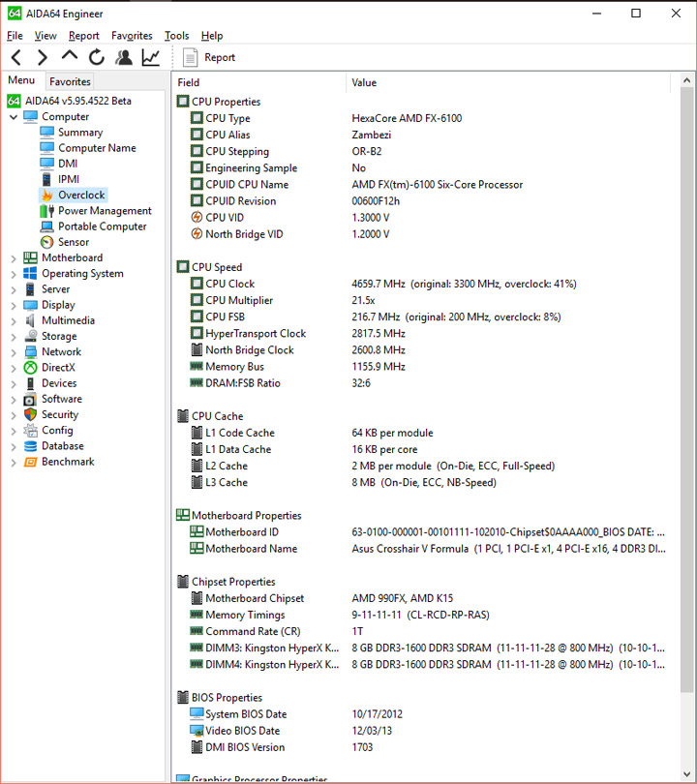Open the DMI tree entry

[x=68, y=164]
